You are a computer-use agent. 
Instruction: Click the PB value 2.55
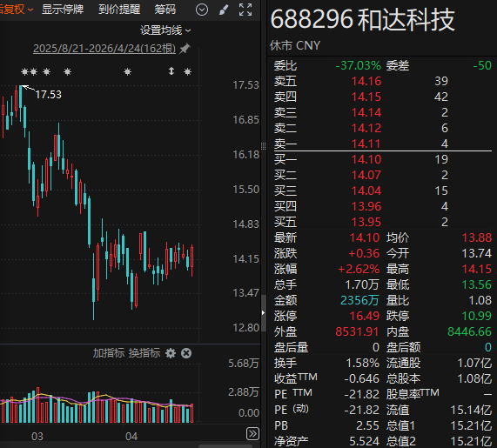point(367,426)
